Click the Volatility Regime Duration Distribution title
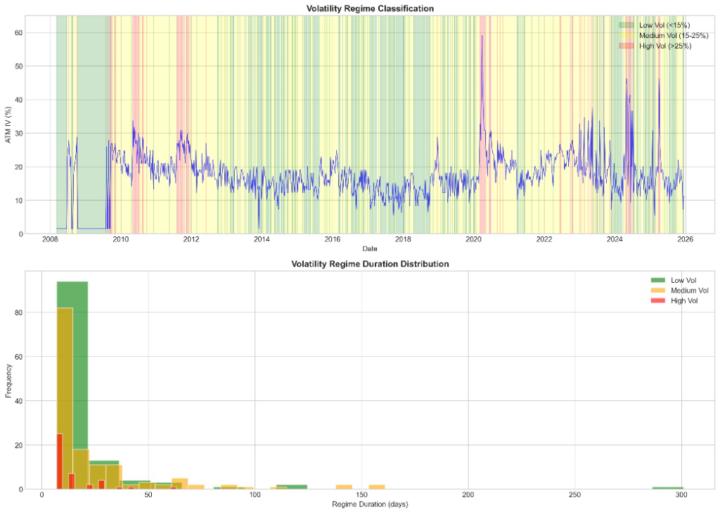This screenshot has height=513, width=720. pyautogui.click(x=370, y=264)
